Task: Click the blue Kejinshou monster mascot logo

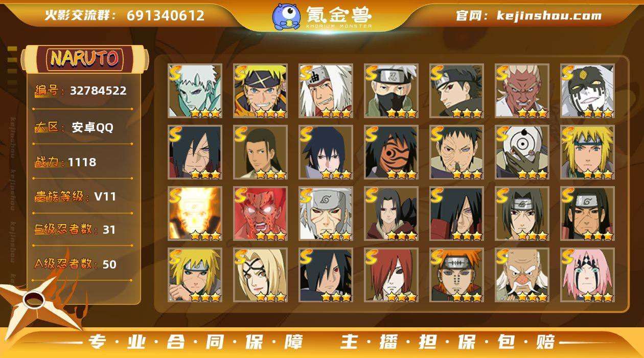Action: point(286,16)
